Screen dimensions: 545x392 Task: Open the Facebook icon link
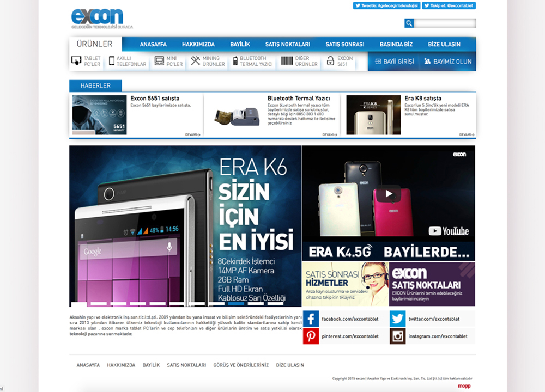(311, 319)
